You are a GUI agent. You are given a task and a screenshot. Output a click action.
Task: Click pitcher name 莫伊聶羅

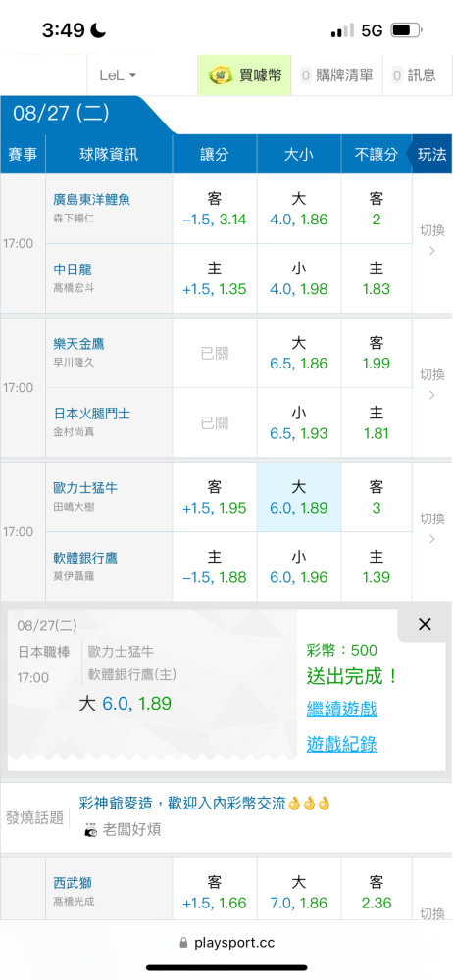(x=74, y=576)
